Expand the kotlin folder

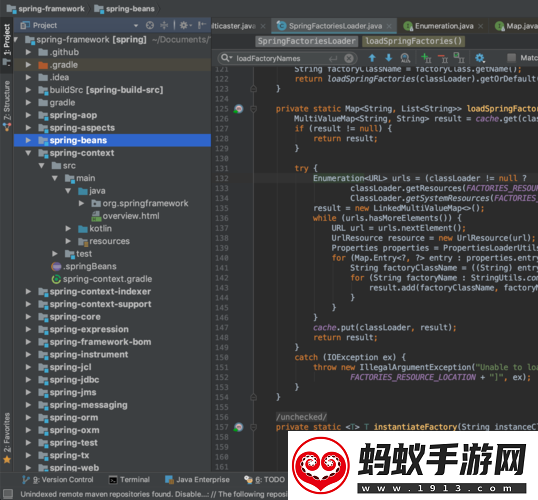(68, 229)
